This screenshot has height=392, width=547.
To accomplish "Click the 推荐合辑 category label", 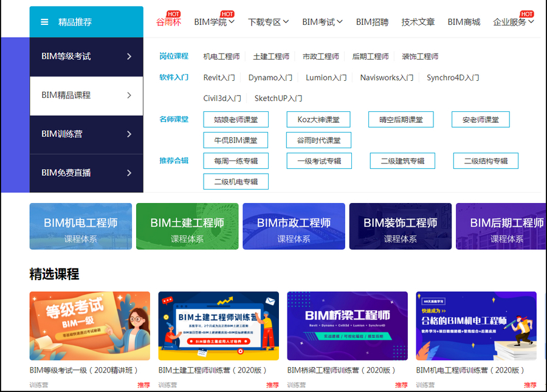I will tap(174, 160).
